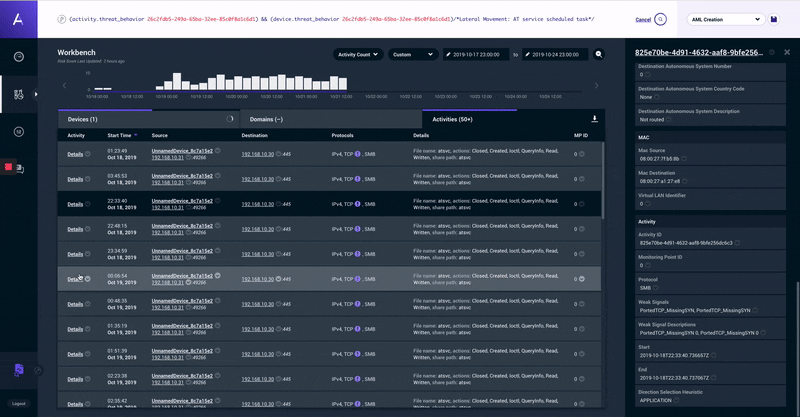Switch to the Devices (1) tab
Viewport: 800px width, 417px height.
click(x=148, y=119)
